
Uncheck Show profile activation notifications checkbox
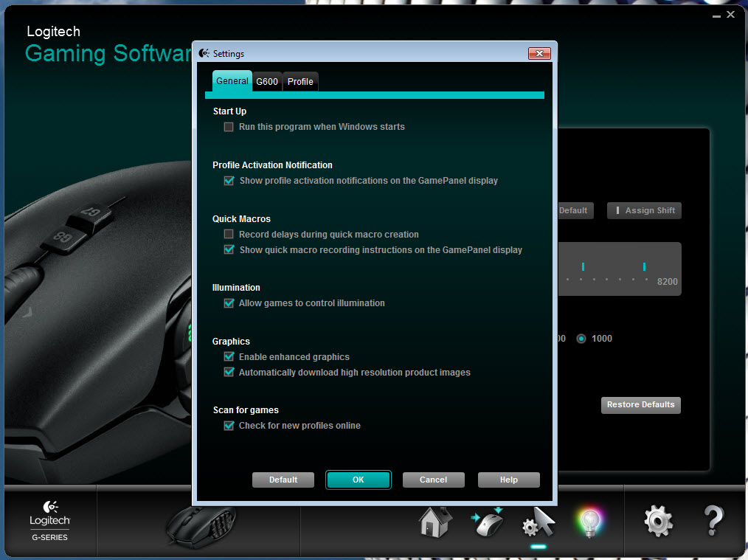[229, 181]
